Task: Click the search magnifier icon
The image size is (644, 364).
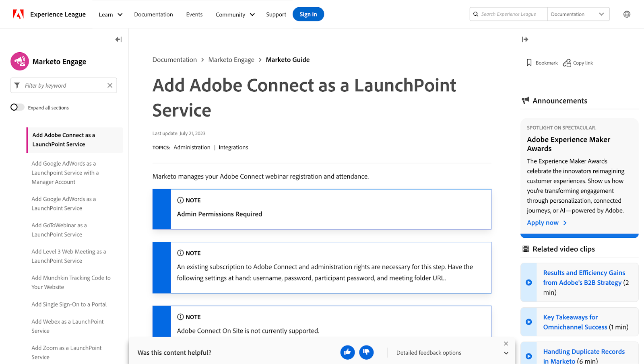Action: pyautogui.click(x=476, y=14)
